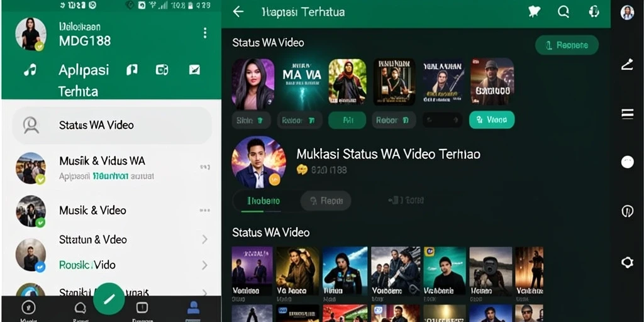Open the Musik & Video contact avatar
Image resolution: width=644 pixels, height=322 pixels.
coord(31,211)
